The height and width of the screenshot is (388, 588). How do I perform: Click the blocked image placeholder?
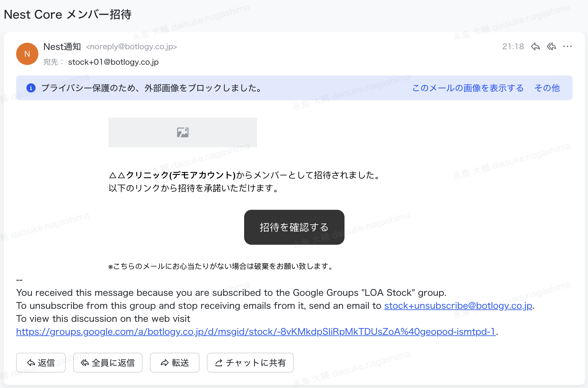coord(183,132)
